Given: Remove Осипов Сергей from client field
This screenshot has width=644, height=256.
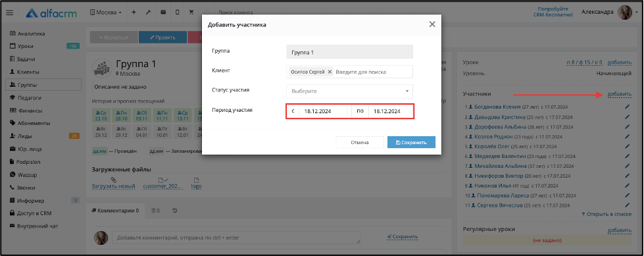Looking at the screenshot, I should (330, 72).
